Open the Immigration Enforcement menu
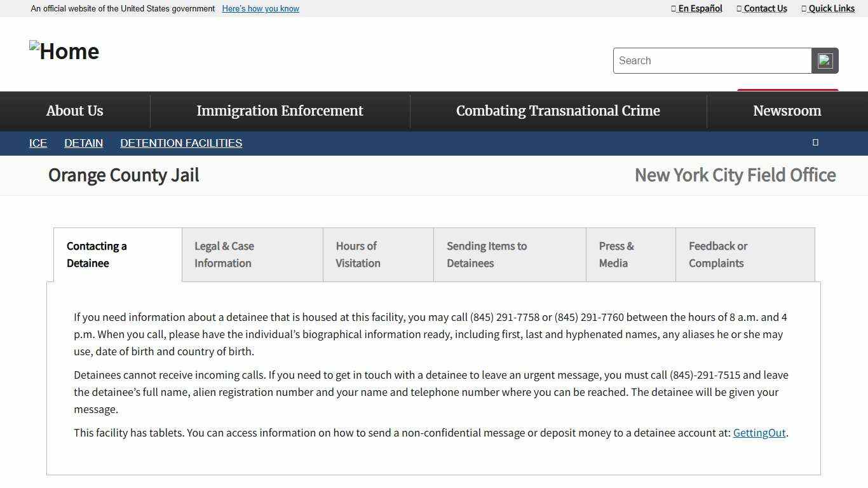The image size is (868, 488). tap(280, 111)
